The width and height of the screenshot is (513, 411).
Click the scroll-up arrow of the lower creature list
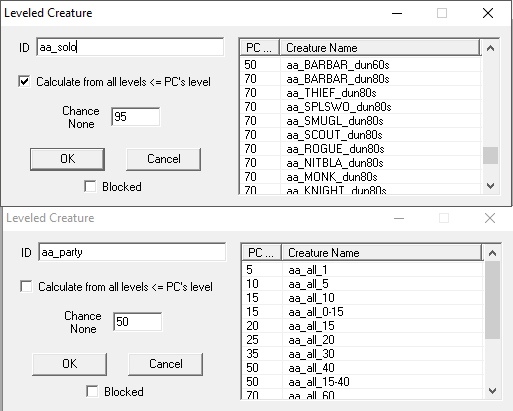click(x=492, y=253)
